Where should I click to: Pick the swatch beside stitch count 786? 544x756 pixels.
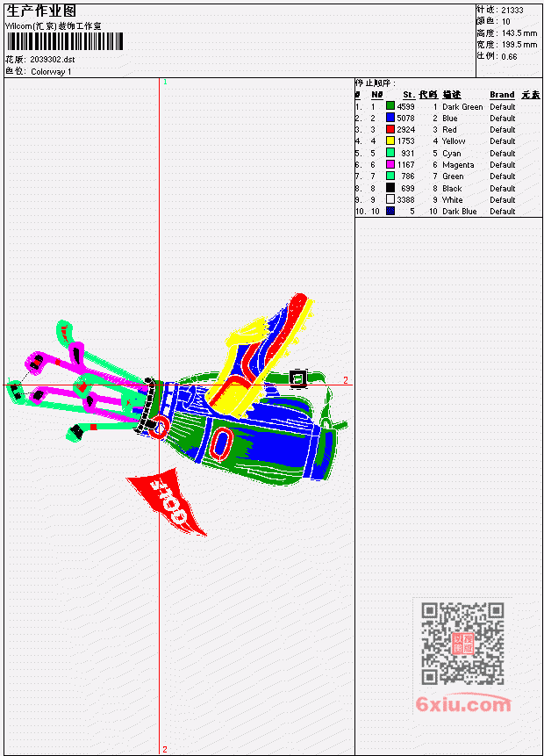click(390, 176)
